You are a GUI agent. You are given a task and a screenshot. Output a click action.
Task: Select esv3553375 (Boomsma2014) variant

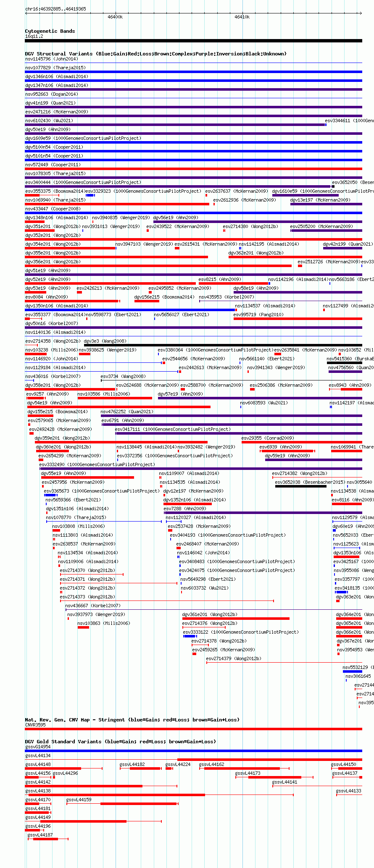coord(55,191)
